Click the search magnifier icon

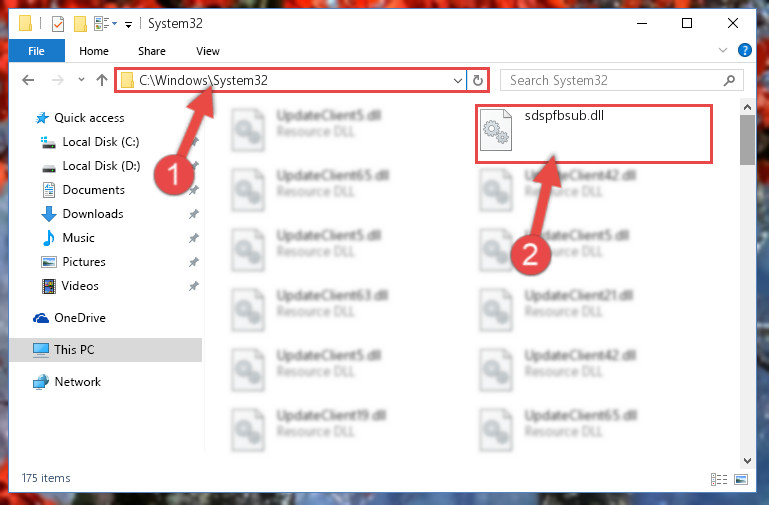click(x=729, y=80)
